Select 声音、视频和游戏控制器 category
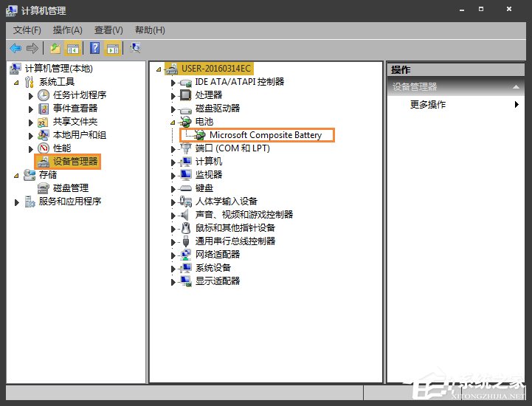Viewport: 532px width, 406px height. tap(244, 215)
